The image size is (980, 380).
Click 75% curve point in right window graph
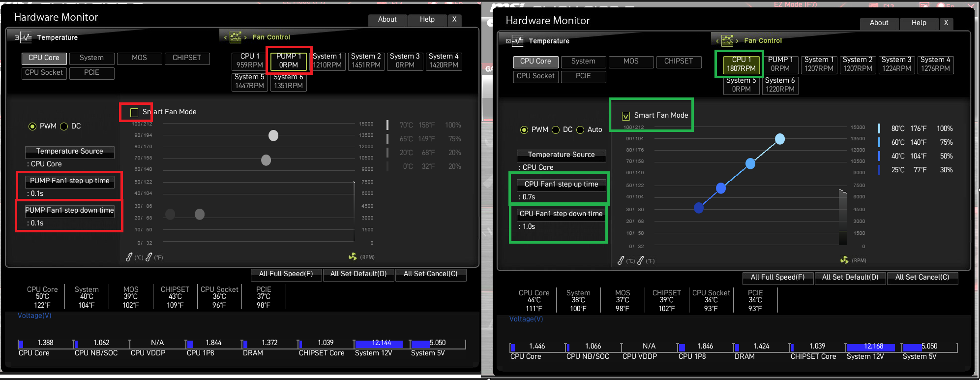[x=750, y=163]
